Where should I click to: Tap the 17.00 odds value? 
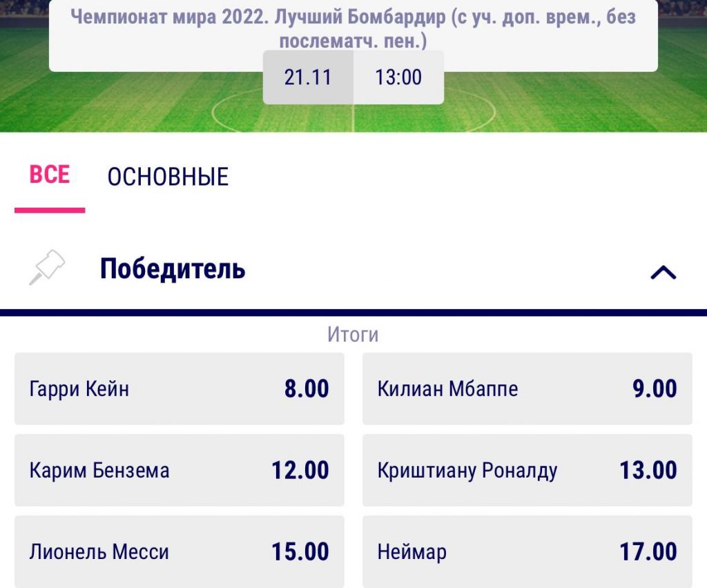point(648,552)
